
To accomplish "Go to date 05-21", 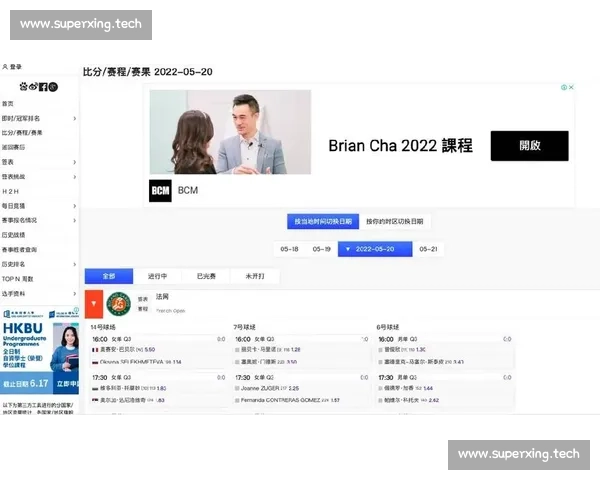I will pyautogui.click(x=428, y=249).
